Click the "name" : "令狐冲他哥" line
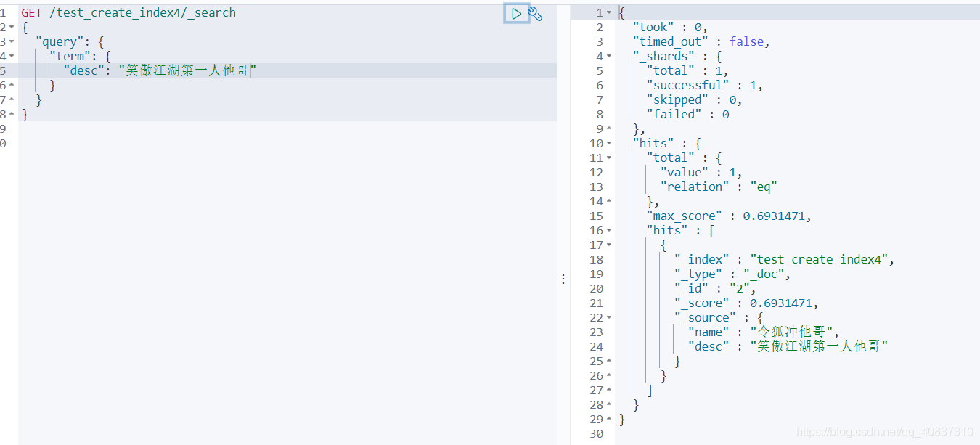980x445 pixels. pos(764,332)
